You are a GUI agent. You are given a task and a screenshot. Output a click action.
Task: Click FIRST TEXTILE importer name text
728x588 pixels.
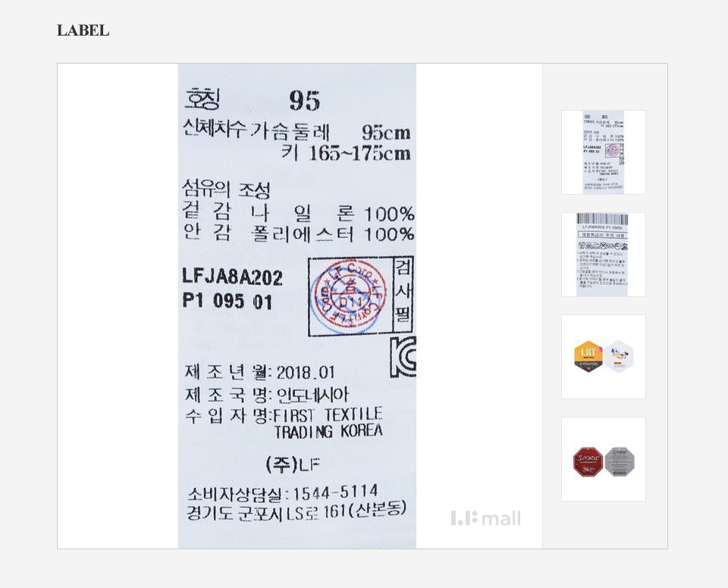tap(328, 414)
